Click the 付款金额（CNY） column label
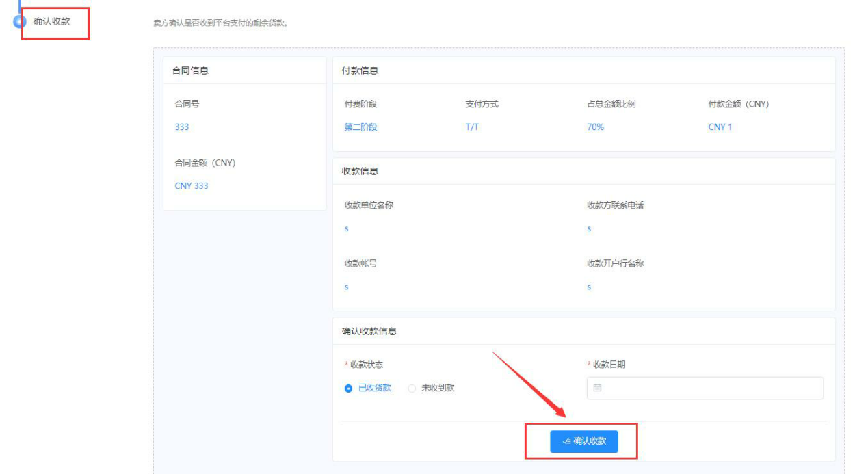The image size is (868, 474). [x=738, y=104]
